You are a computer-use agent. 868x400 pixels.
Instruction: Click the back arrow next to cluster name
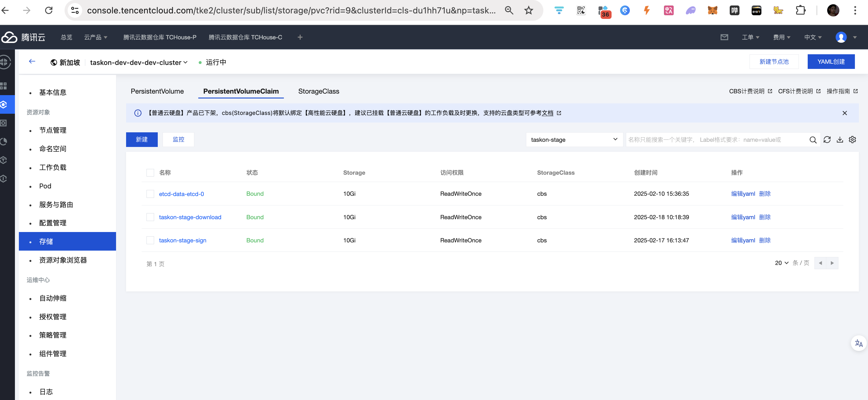pos(32,61)
